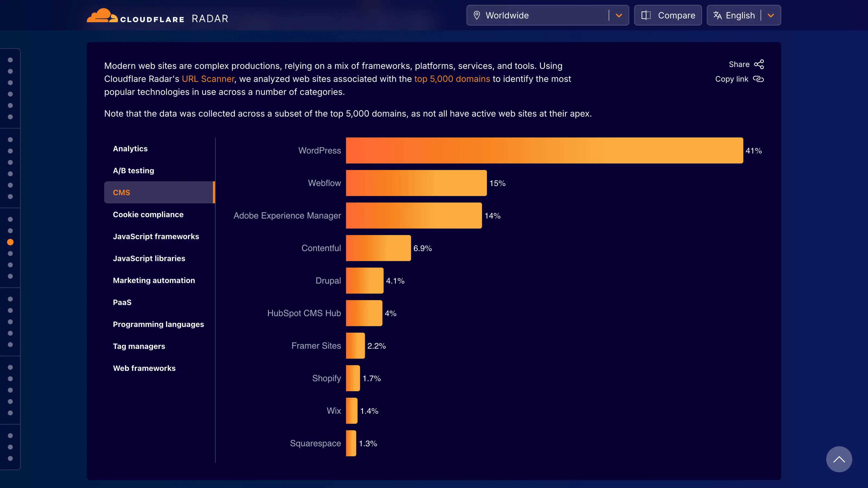Click the Squarespace 1.3% bar
Image resolution: width=868 pixels, height=488 pixels.
click(x=351, y=443)
